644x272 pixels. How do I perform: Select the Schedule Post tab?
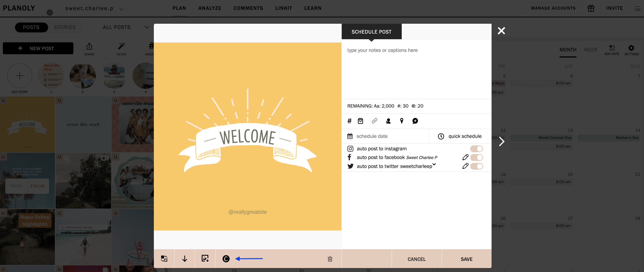click(371, 32)
